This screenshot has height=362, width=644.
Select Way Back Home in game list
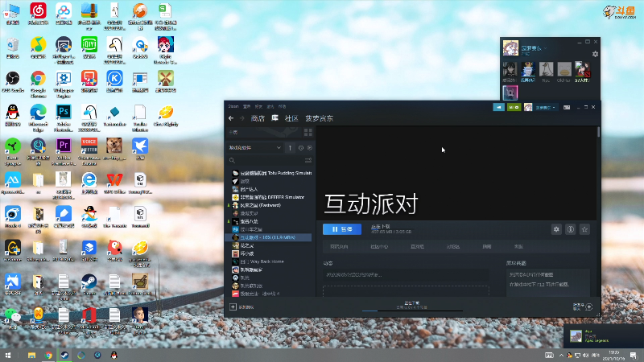[x=258, y=261]
